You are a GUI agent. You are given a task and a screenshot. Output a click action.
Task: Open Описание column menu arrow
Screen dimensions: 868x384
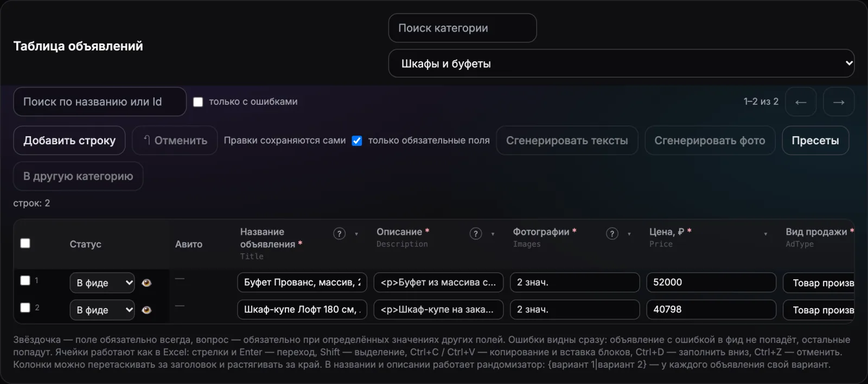(x=493, y=234)
